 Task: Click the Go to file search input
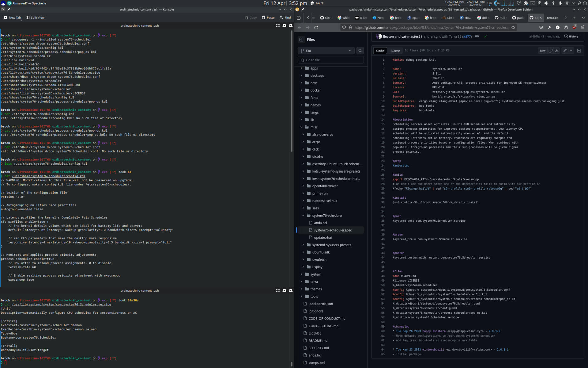point(331,60)
